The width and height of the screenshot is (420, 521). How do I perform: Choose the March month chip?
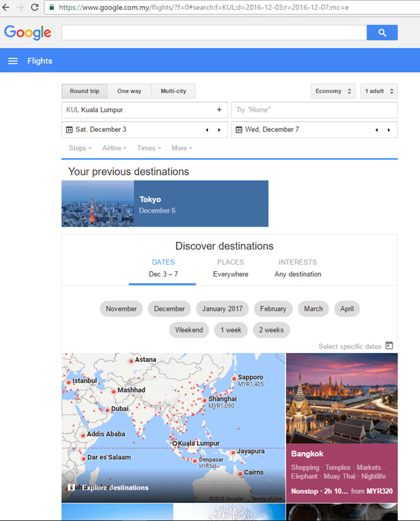pos(313,308)
